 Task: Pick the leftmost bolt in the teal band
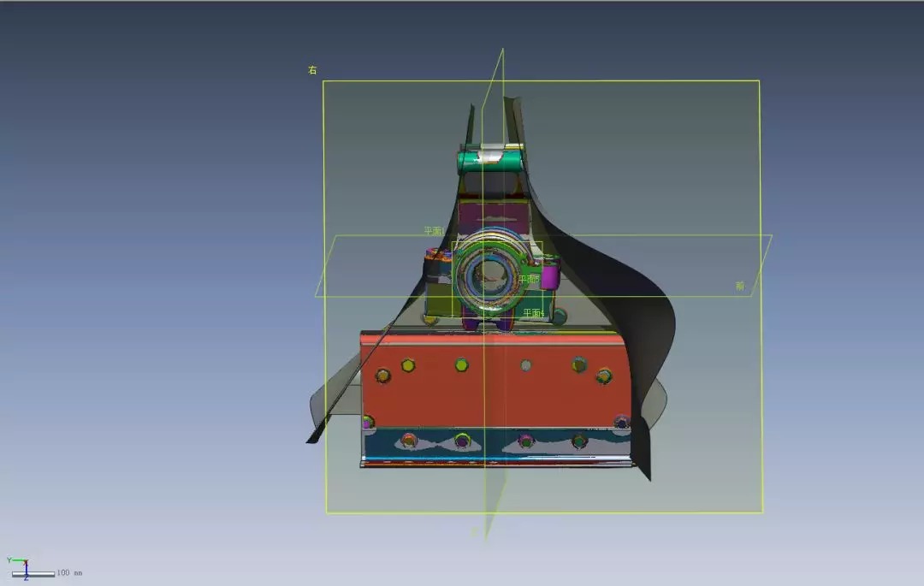[409, 440]
